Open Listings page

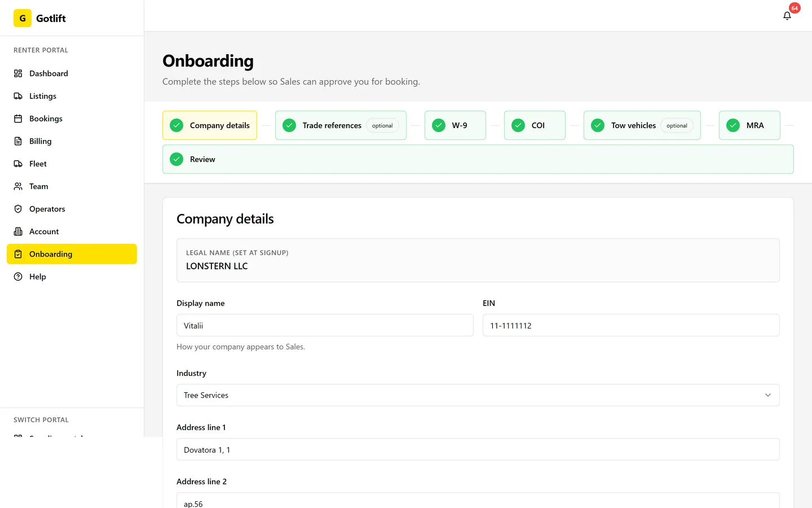coord(72,96)
